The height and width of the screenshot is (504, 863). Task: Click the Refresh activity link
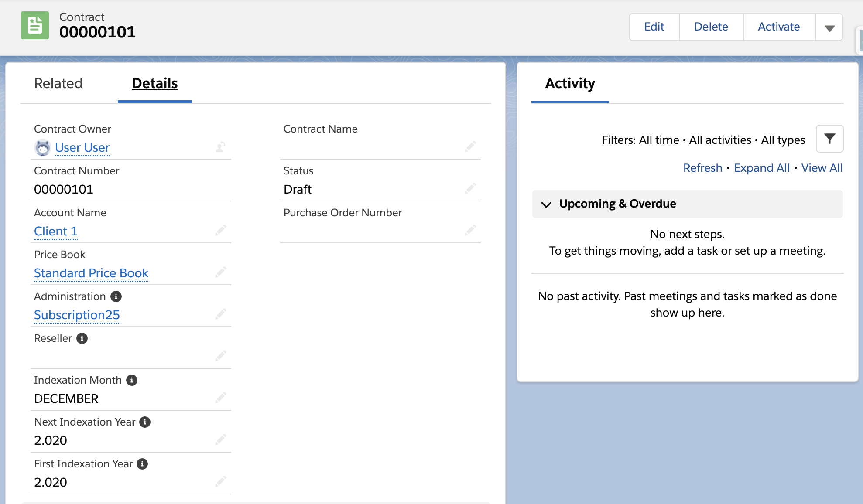(702, 168)
